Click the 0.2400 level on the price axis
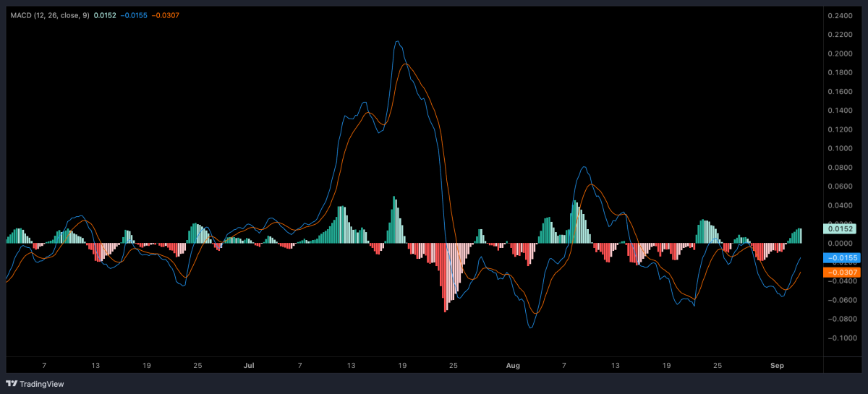868x394 pixels. 841,15
